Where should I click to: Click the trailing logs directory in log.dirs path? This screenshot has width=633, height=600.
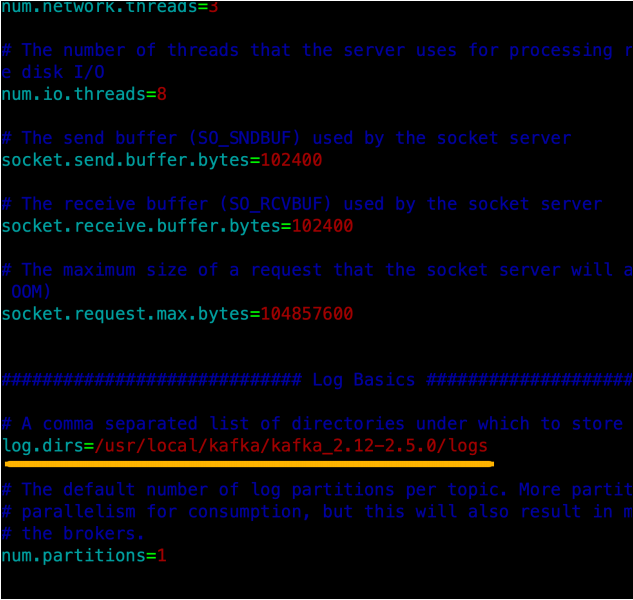click(468, 446)
